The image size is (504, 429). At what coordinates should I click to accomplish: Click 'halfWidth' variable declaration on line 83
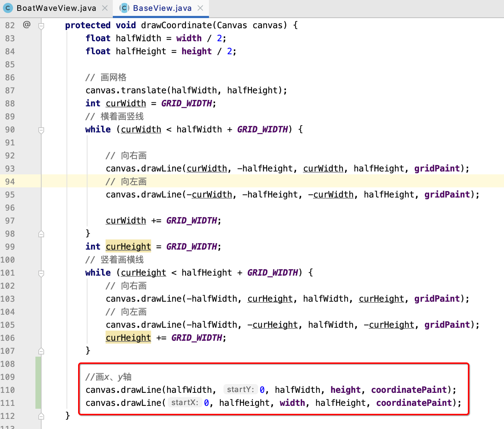pyautogui.click(x=138, y=38)
